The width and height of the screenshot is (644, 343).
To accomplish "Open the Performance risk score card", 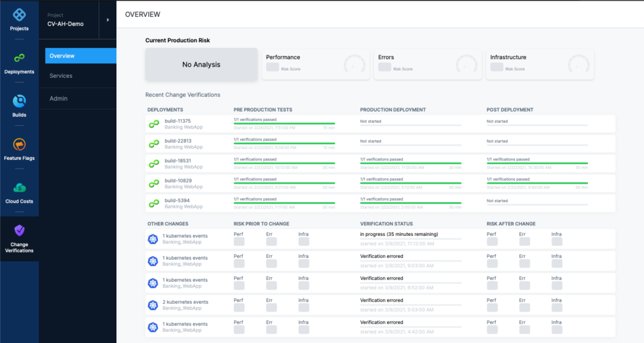I will 316,64.
